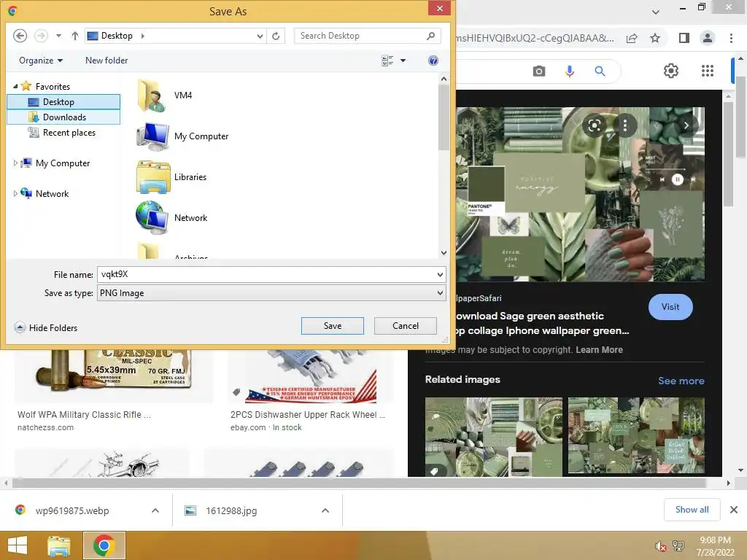The width and height of the screenshot is (747, 560).
Task: Click the Back arrow in Save As dialog
Action: (20, 36)
